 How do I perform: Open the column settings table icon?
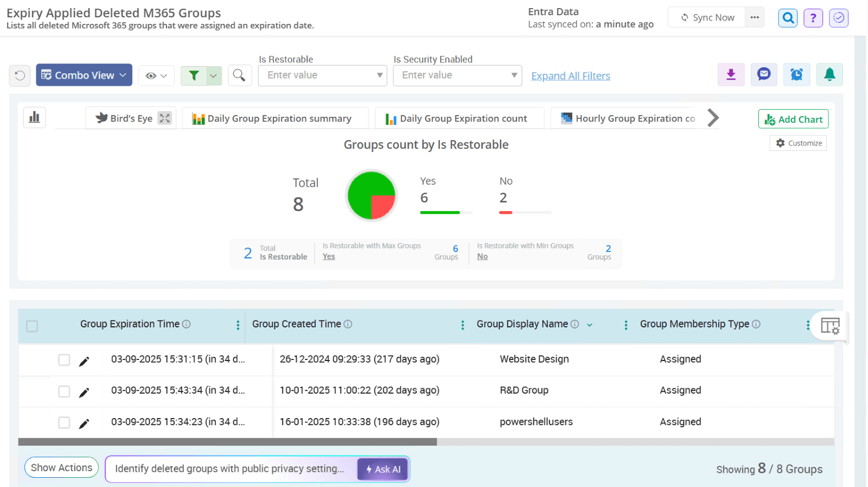[829, 326]
